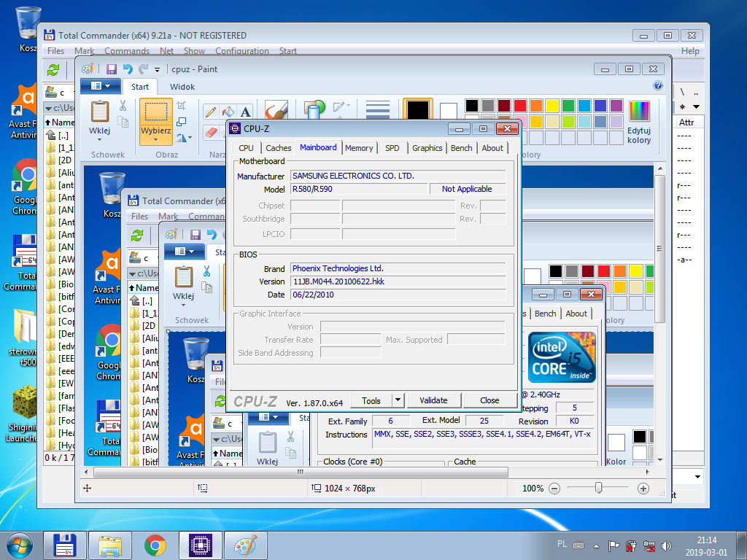Viewport: 747px width, 560px height.
Task: Open the Shiginima Launcher desktop icon
Action: [x=24, y=414]
